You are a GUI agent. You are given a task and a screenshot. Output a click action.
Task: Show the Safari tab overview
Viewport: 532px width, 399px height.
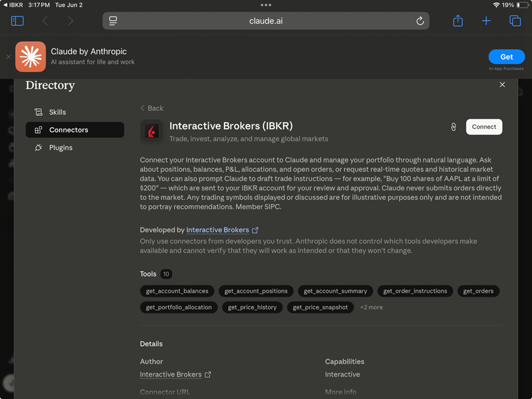click(515, 21)
